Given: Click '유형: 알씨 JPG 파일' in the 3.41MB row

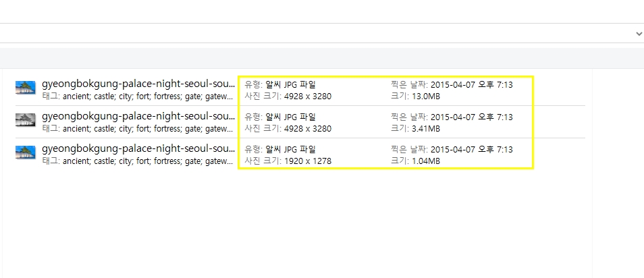Looking at the screenshot, I should tap(280, 117).
